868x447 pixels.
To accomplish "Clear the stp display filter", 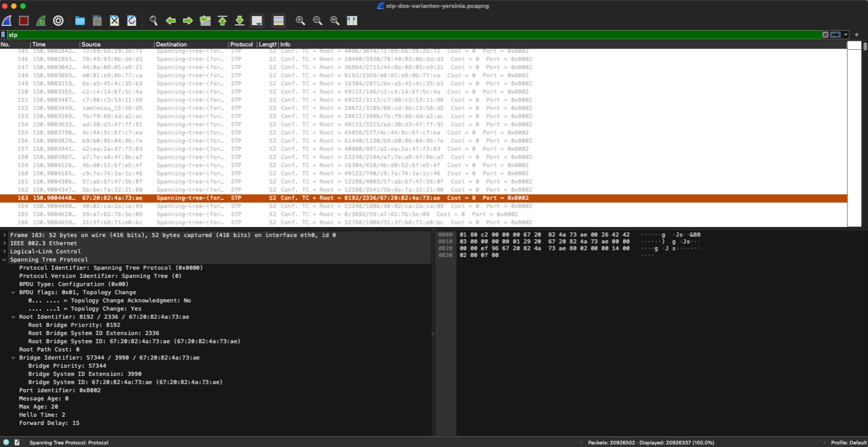I will 825,35.
